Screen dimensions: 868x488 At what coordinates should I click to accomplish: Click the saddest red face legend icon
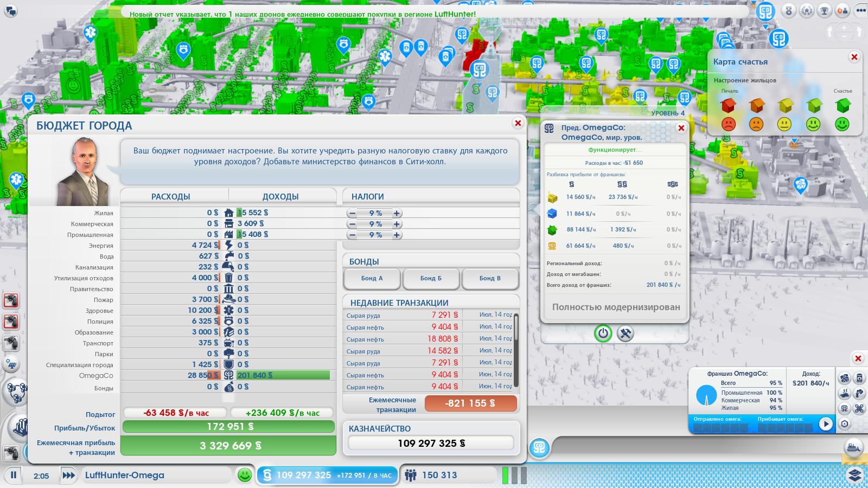coord(729,124)
